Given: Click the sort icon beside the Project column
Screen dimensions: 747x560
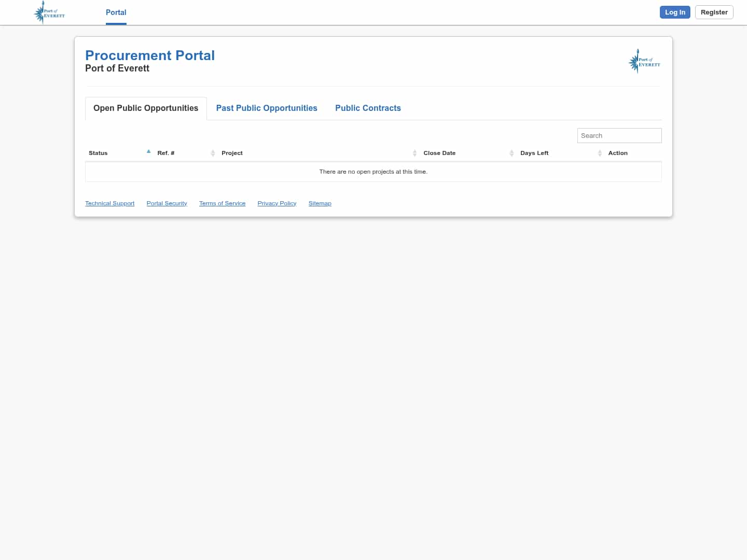Looking at the screenshot, I should pyautogui.click(x=415, y=153).
